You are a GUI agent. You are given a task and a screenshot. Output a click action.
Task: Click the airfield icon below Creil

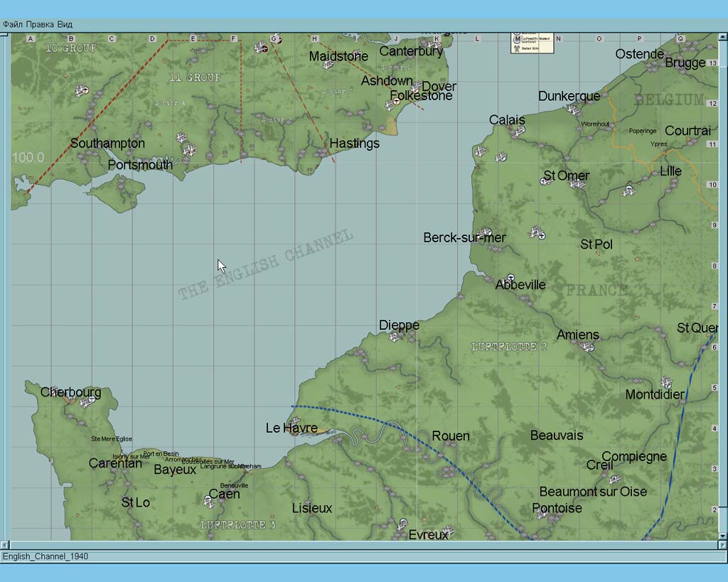[x=614, y=478]
